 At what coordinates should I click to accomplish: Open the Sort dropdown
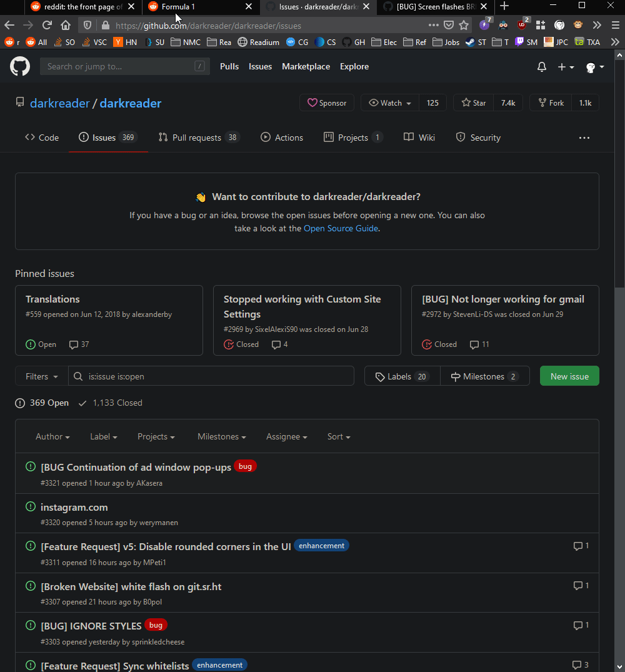338,436
